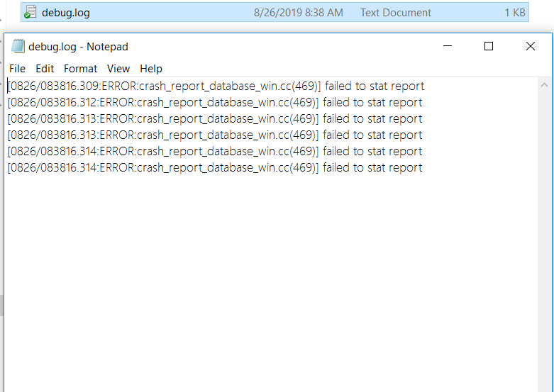554x392 pixels.
Task: Click the debug.log file icon in Explorer
Action: tap(29, 13)
